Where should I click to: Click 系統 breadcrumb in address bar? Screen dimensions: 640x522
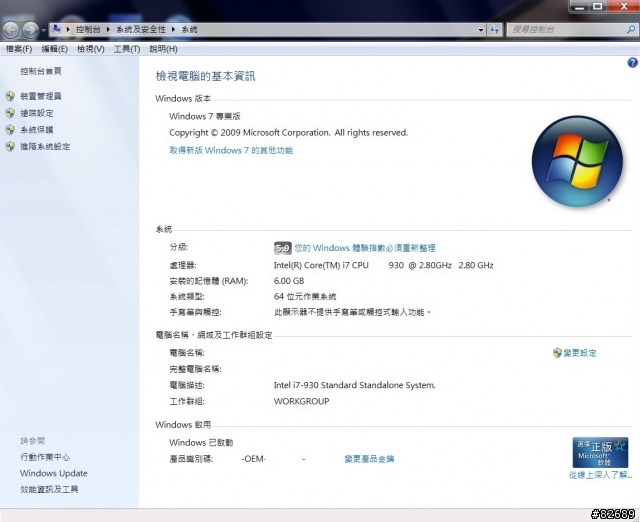(x=189, y=29)
